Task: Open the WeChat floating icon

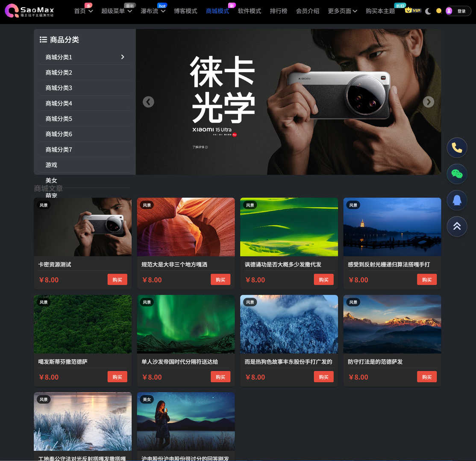Action: point(457,174)
